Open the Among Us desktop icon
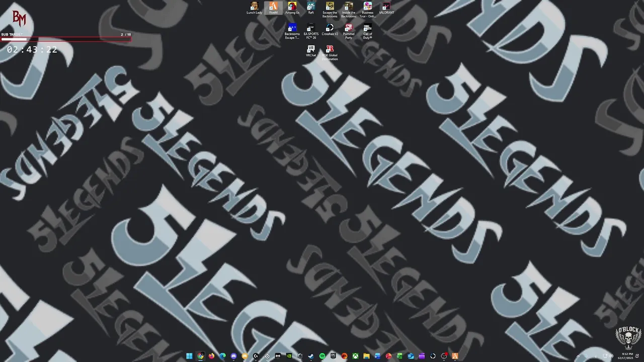The height and width of the screenshot is (362, 644). tap(292, 8)
